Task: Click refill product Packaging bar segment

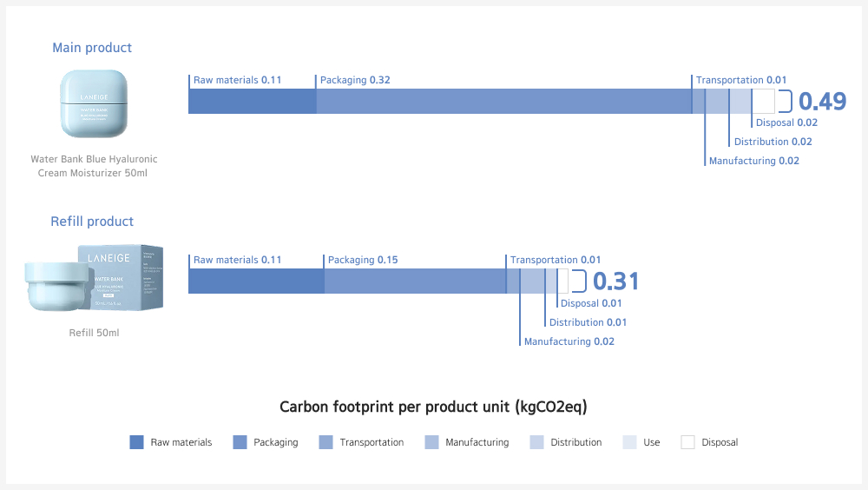Action: (415, 281)
